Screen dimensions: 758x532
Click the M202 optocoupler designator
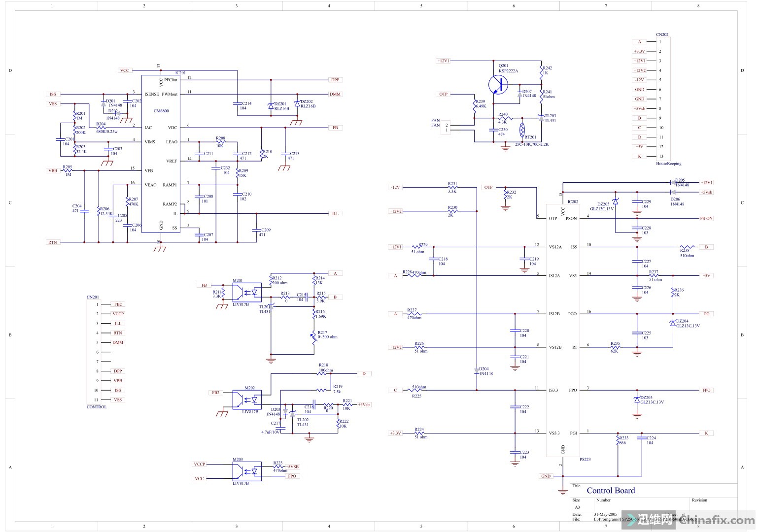click(249, 388)
